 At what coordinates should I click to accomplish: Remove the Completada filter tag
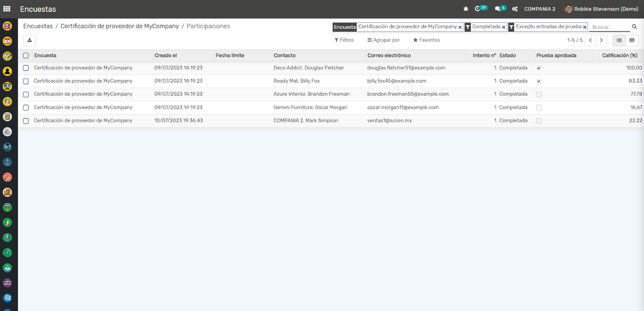click(504, 27)
